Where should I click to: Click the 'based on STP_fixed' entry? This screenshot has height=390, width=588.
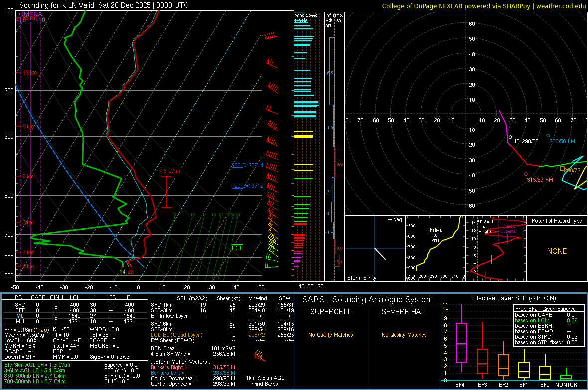click(x=546, y=342)
